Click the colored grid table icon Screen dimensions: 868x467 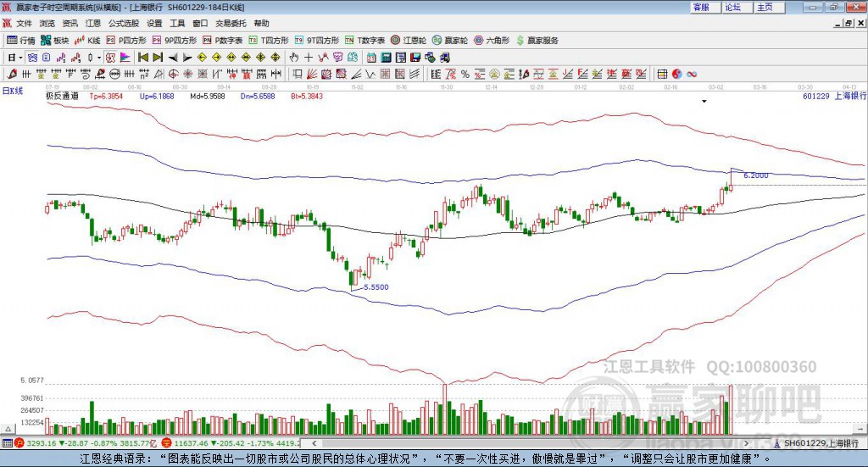pos(662,74)
